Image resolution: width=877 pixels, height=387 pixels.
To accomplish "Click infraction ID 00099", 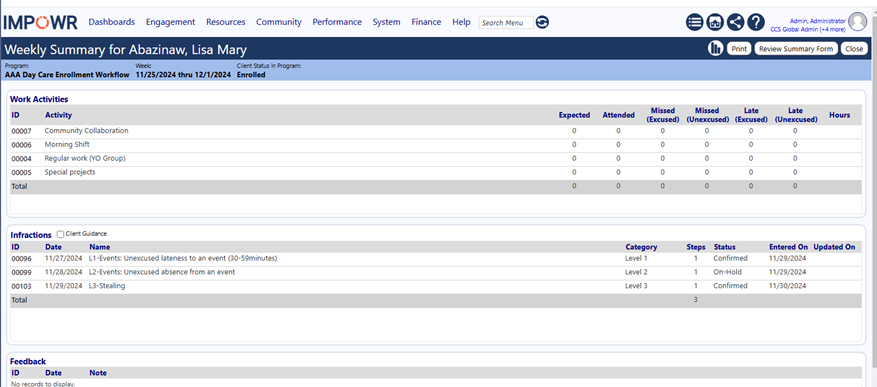I will point(21,272).
